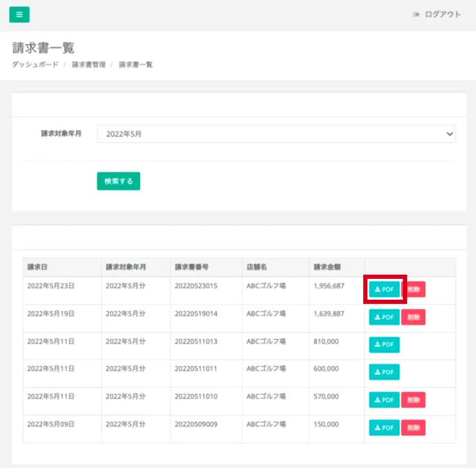Image resolution: width=476 pixels, height=468 pixels.
Task: Click the 請求金額 column header
Action: tap(328, 267)
